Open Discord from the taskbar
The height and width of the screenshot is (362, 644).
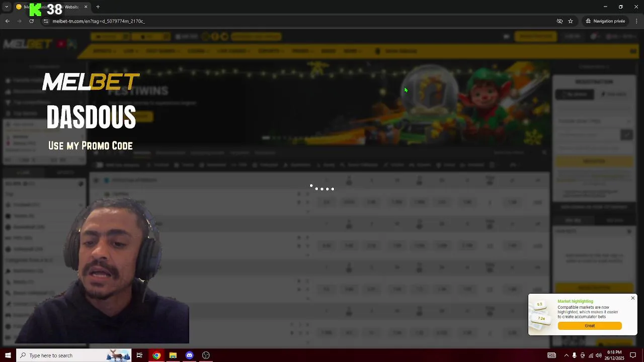coord(189,355)
